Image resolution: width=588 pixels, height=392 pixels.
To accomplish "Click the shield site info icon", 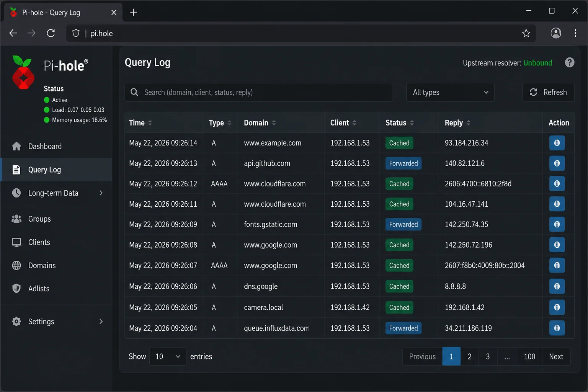I will click(x=76, y=33).
